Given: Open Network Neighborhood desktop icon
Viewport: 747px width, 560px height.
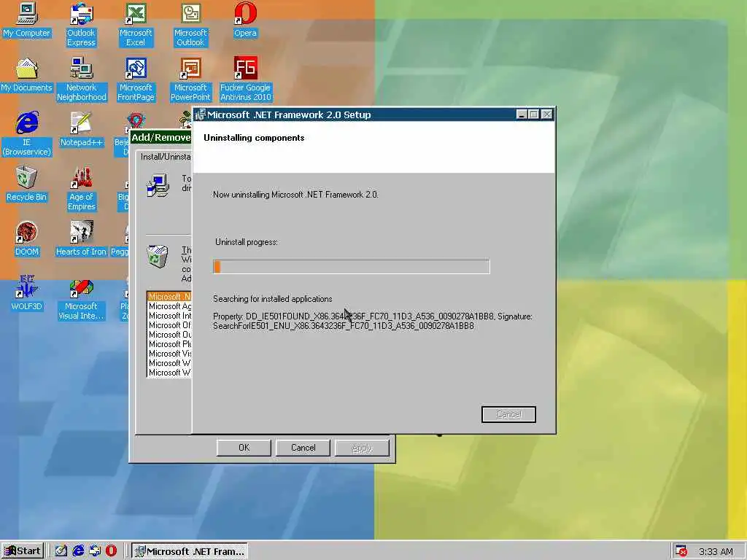Looking at the screenshot, I should pos(82,79).
